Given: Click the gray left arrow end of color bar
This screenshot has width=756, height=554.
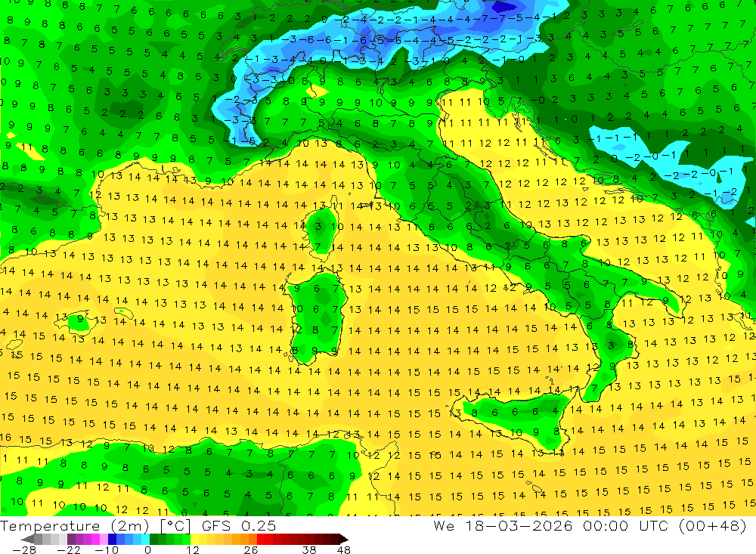Looking at the screenshot, I should click(27, 539).
